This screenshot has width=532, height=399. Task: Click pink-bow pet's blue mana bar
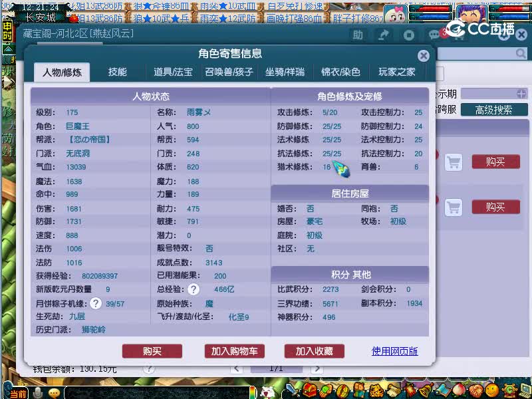431,16
